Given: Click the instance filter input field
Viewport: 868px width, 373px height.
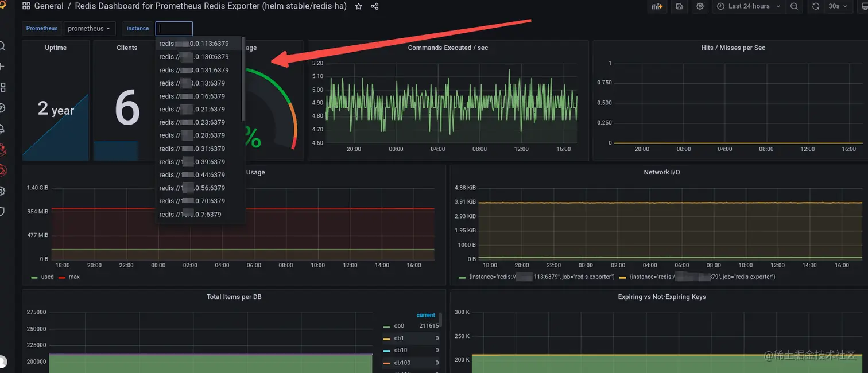Looking at the screenshot, I should 174,28.
